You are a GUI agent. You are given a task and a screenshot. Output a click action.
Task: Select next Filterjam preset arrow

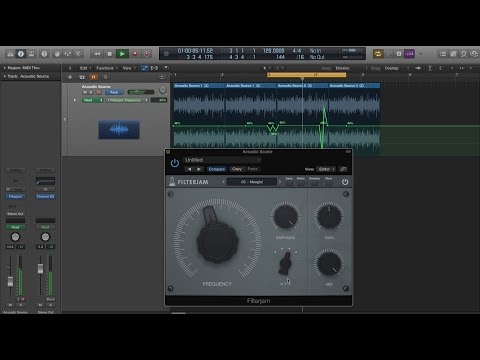pyautogui.click(x=280, y=182)
